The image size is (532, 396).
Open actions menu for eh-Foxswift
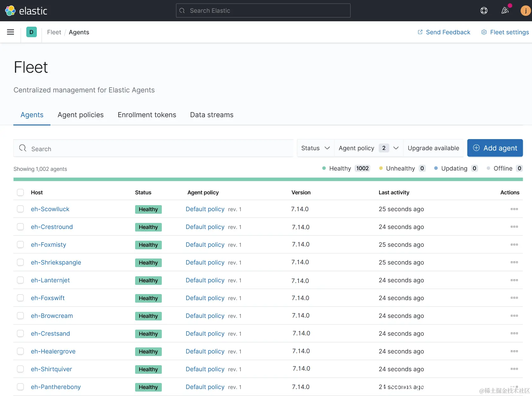coord(514,298)
